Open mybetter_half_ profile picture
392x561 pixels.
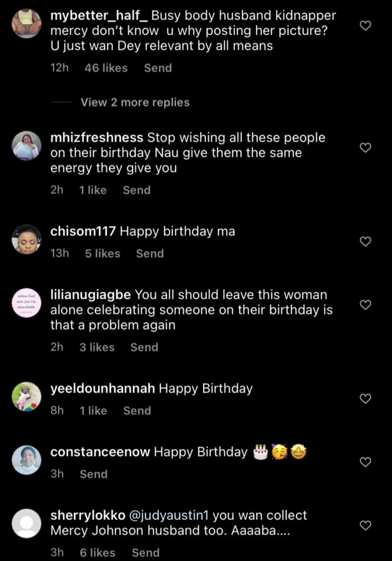(x=26, y=24)
